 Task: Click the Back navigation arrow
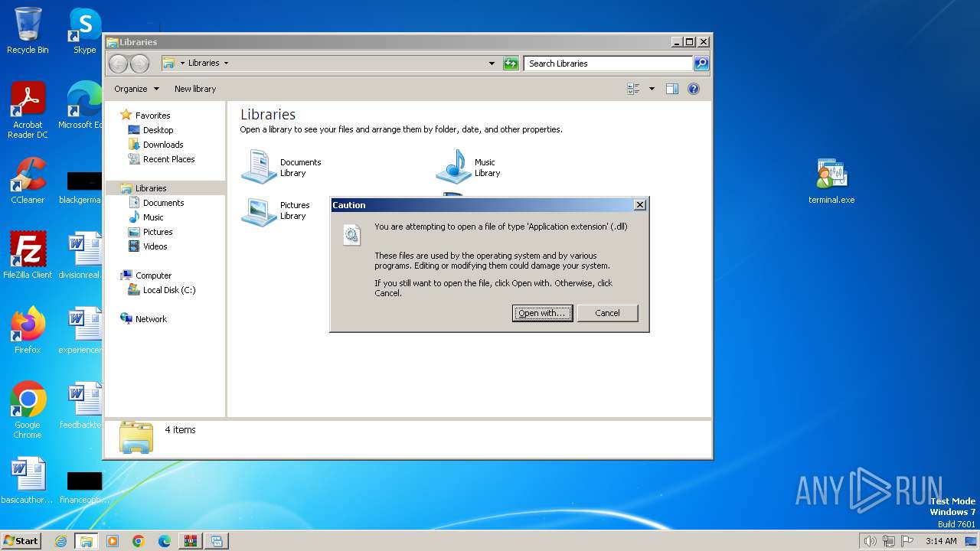coord(118,64)
